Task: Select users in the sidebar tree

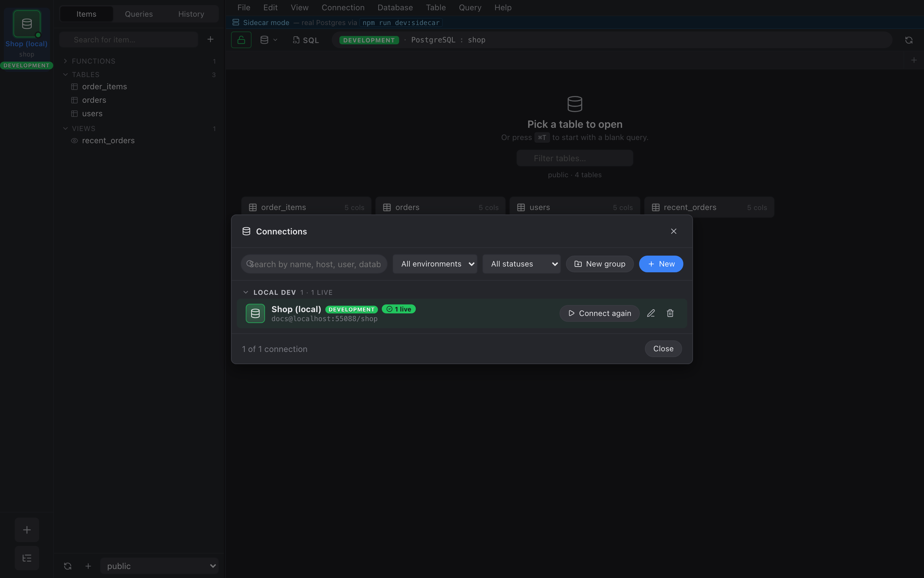Action: pos(139,114)
